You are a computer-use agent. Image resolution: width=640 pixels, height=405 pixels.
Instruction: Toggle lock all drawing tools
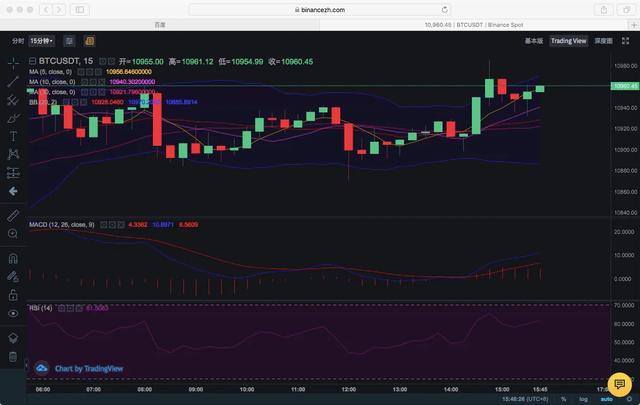pyautogui.click(x=13, y=295)
